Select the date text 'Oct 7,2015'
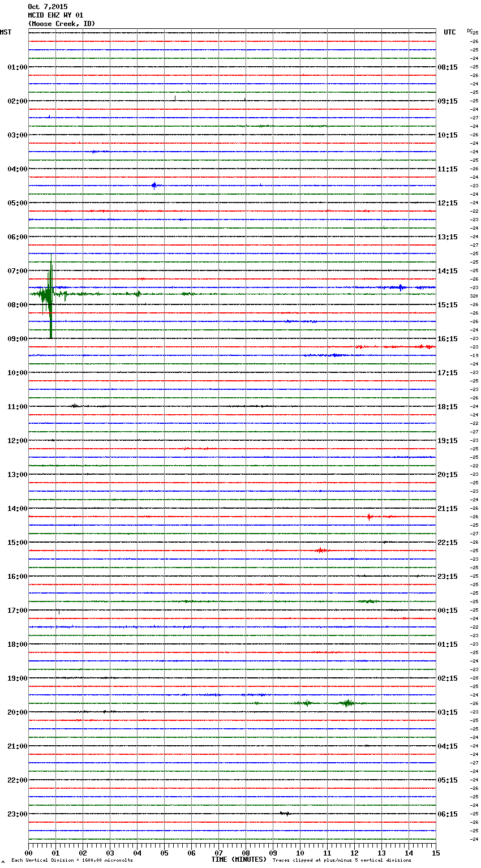 pyautogui.click(x=48, y=7)
